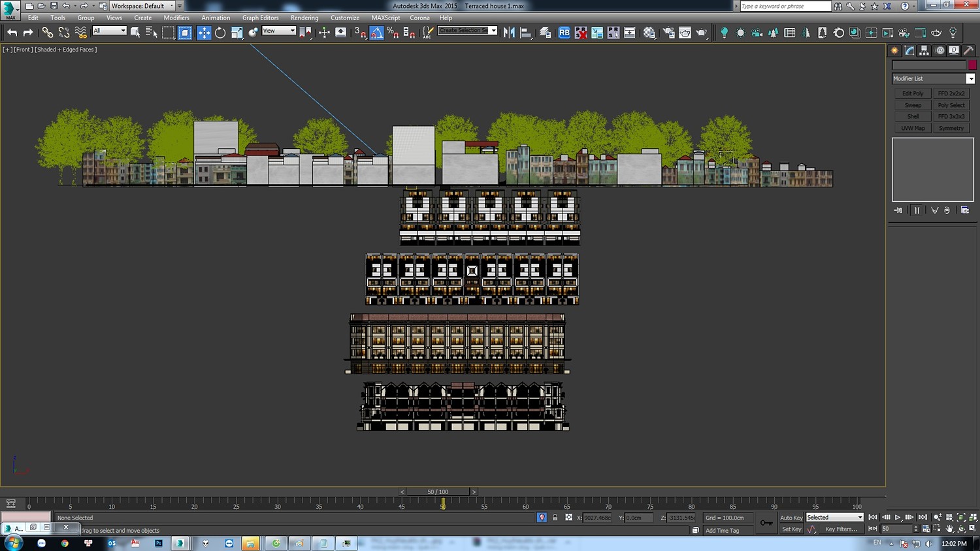Expand the Modifier List dropdown

(970, 78)
